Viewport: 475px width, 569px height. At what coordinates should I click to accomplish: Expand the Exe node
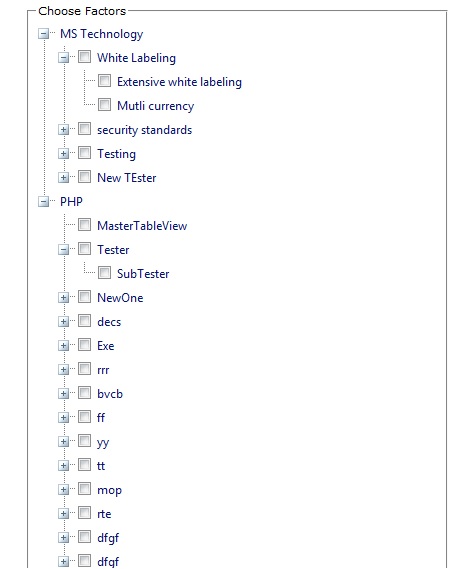tap(64, 346)
